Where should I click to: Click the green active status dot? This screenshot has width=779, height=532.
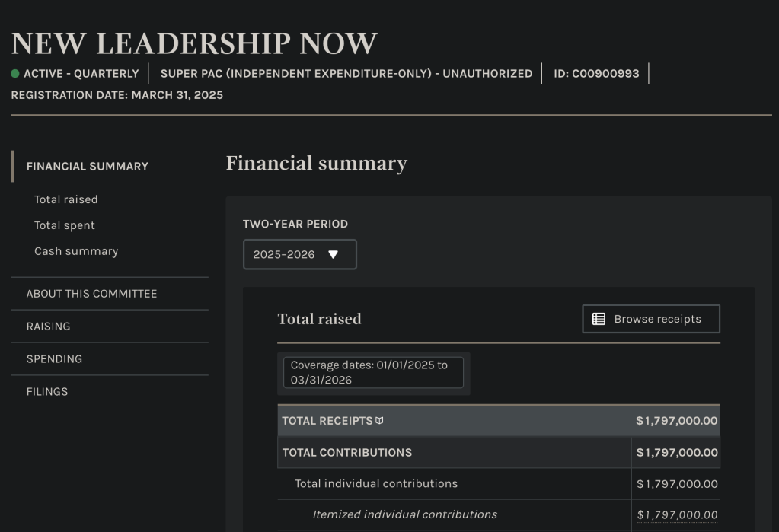[15, 74]
